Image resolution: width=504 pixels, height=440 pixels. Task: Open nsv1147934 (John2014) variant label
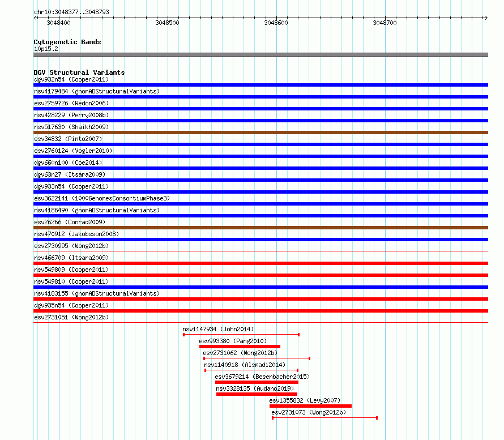coord(218,329)
